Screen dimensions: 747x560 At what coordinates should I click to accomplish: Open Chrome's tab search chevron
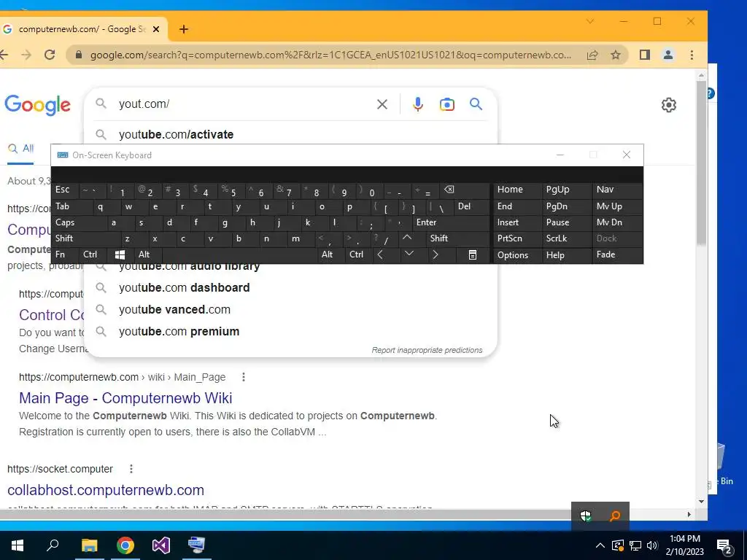[589, 21]
